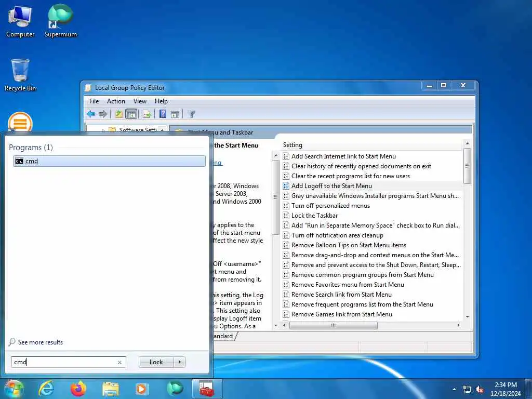Viewport: 532px width, 399px height.
Task: Select Remove common program groups setting
Action: coord(362,275)
